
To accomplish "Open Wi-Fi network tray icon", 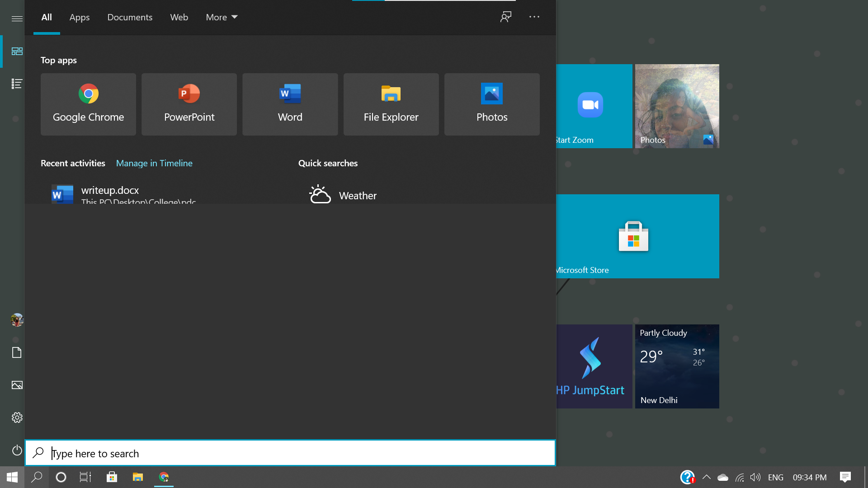I will tap(740, 477).
